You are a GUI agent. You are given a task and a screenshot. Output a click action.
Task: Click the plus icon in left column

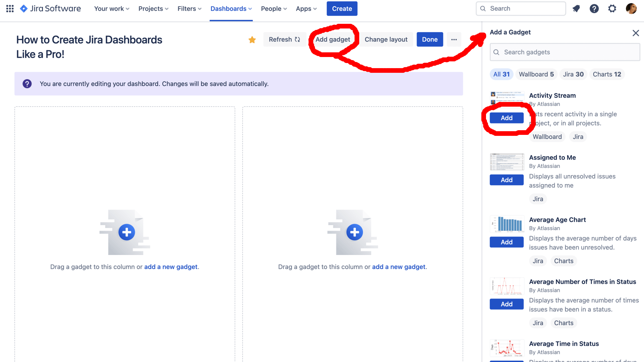click(x=127, y=232)
